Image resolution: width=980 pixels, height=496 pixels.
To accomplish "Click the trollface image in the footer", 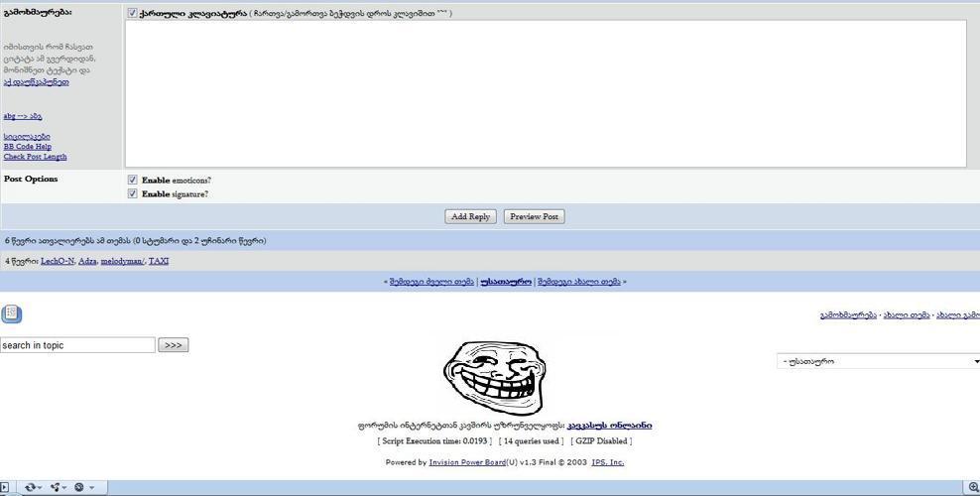I will pyautogui.click(x=494, y=377).
